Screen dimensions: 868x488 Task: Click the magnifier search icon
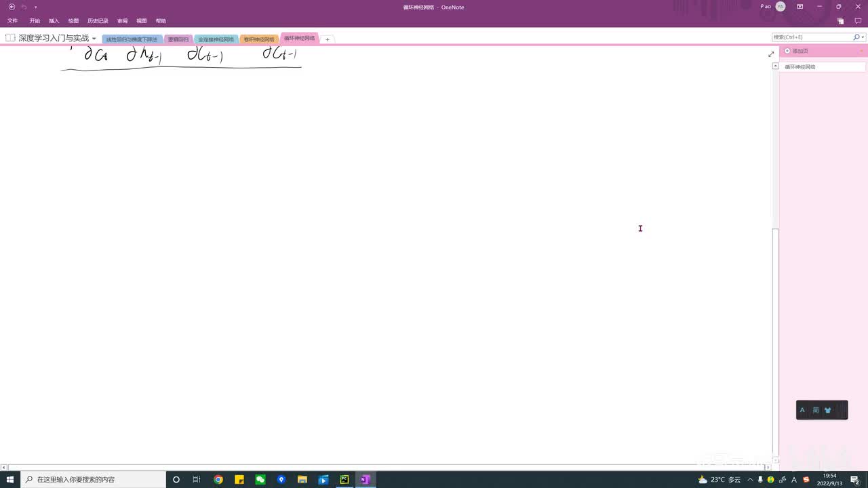point(856,37)
